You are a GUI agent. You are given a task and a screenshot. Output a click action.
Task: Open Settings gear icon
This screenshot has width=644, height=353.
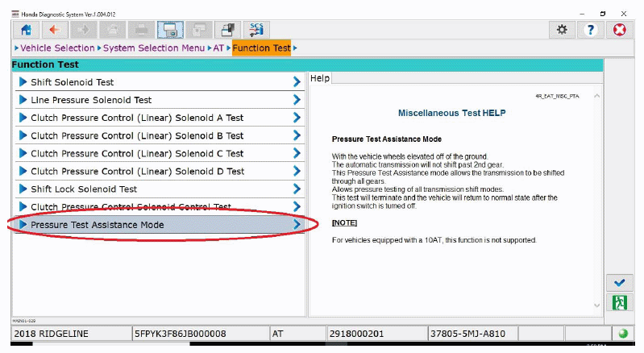pyautogui.click(x=562, y=30)
